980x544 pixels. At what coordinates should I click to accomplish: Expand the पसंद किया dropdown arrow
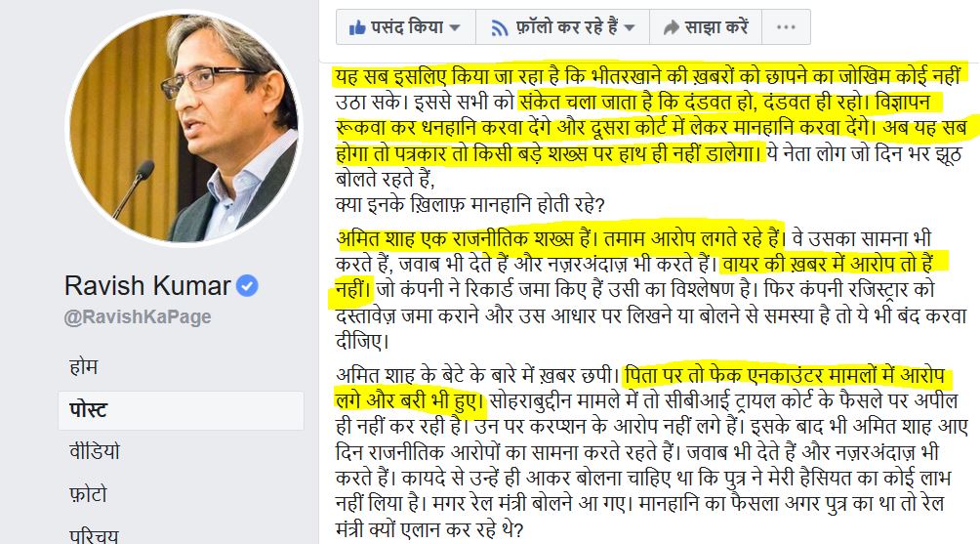[455, 27]
